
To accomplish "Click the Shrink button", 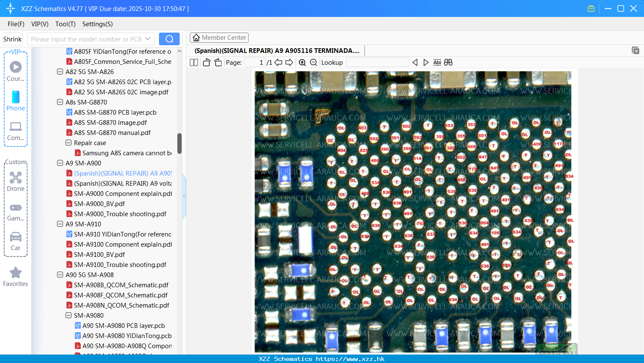I will pos(13,39).
